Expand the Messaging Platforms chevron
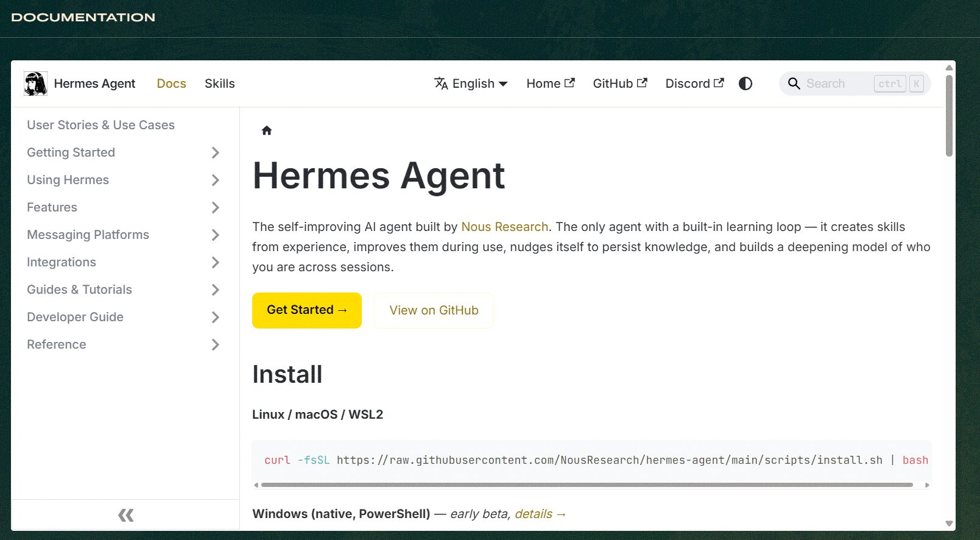The width and height of the screenshot is (980, 540). click(x=215, y=235)
